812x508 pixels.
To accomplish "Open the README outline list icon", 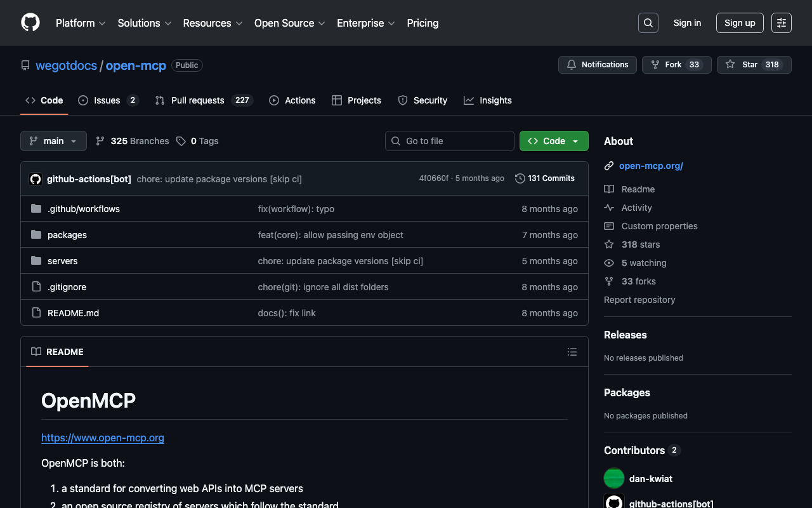I will pos(572,352).
